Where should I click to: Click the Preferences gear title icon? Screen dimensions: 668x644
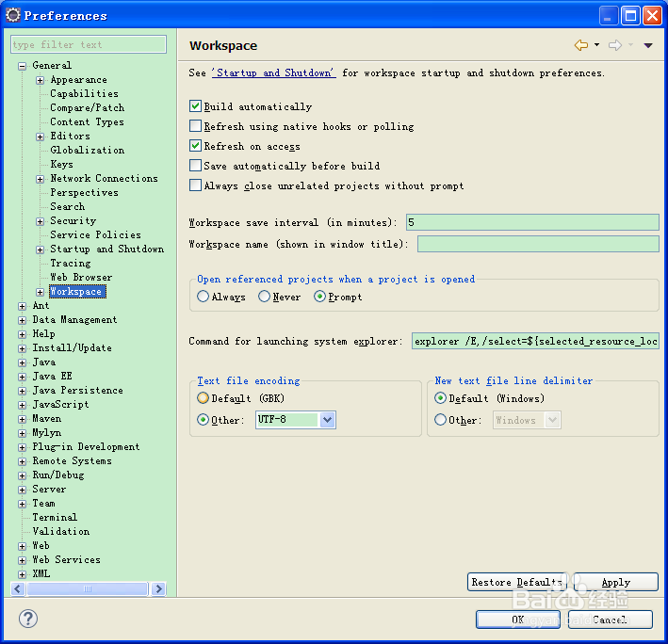point(13,15)
